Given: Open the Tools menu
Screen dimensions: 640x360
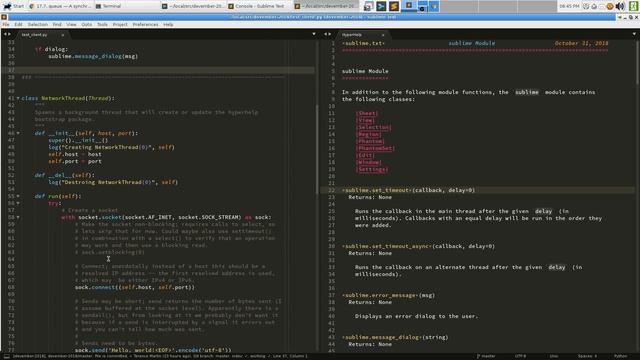Looking at the screenshot, I should 102,24.
